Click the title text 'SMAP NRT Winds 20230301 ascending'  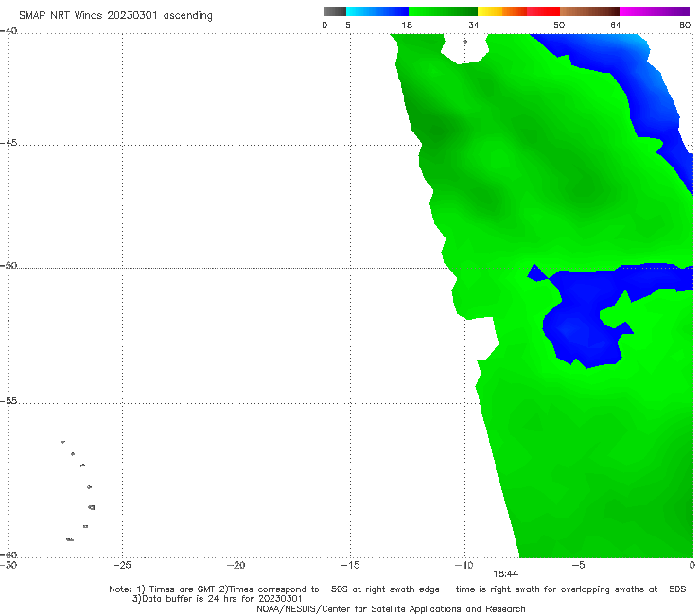coord(115,15)
